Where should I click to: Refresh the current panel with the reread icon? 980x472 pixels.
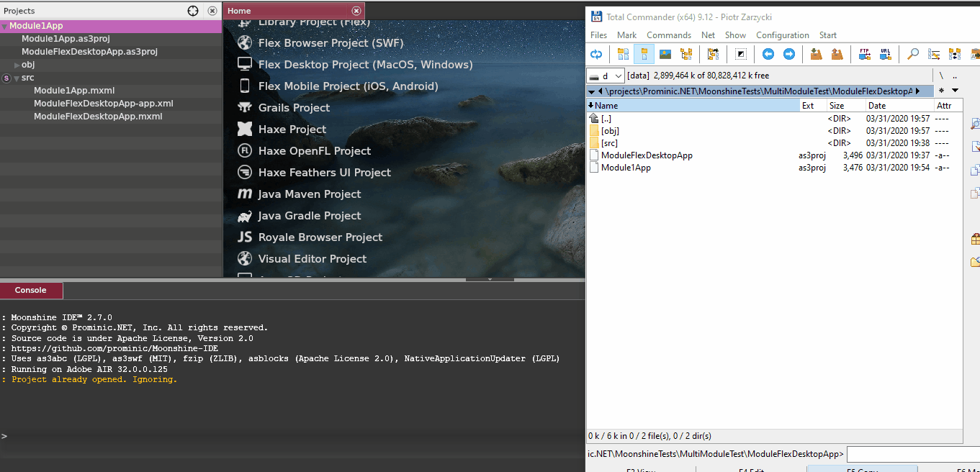click(597, 54)
